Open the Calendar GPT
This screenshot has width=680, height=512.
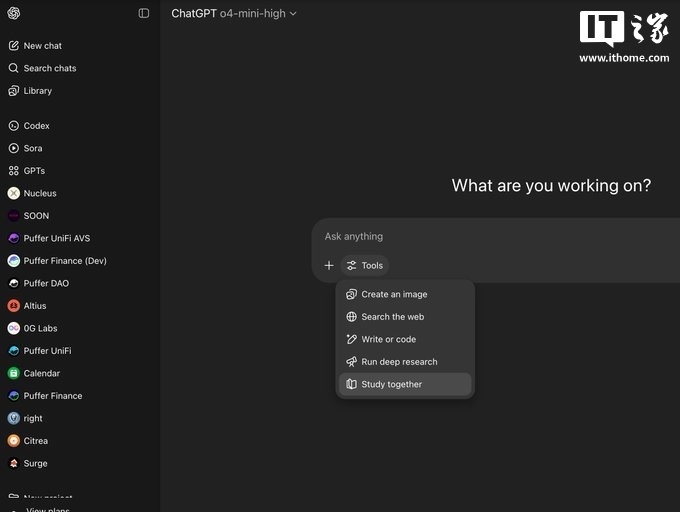coord(41,373)
